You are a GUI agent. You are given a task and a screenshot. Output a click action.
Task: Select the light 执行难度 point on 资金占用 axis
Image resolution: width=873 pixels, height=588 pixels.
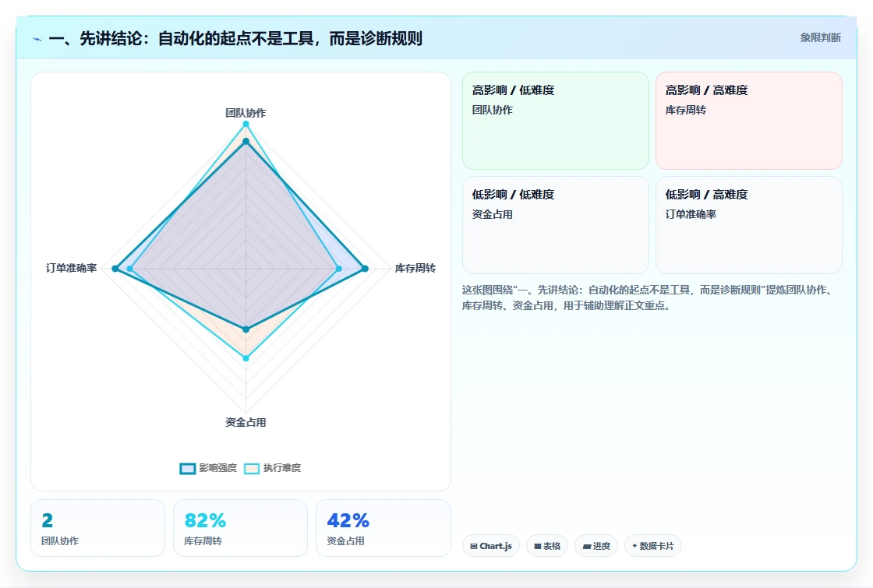click(246, 358)
